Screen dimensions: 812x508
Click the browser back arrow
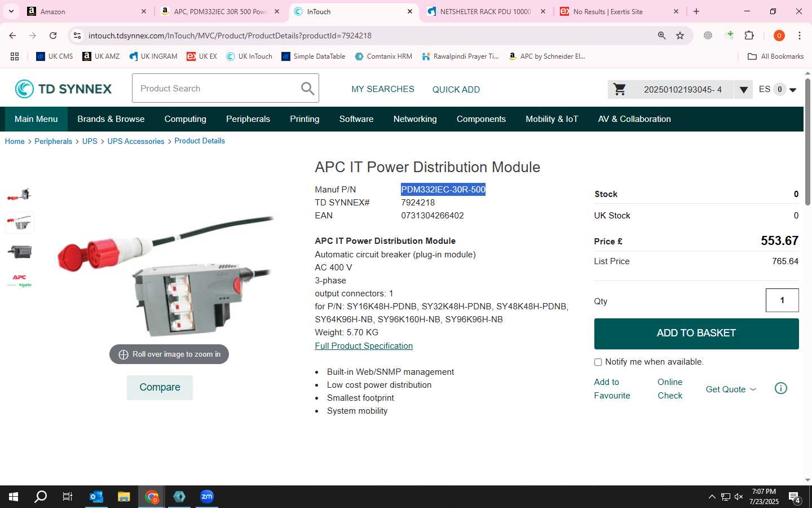(x=12, y=36)
